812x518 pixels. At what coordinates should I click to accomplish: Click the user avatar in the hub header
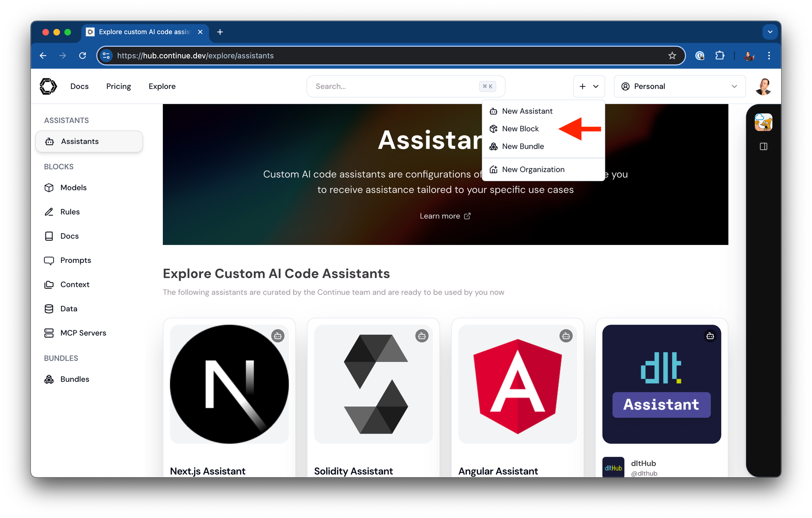[x=763, y=86]
